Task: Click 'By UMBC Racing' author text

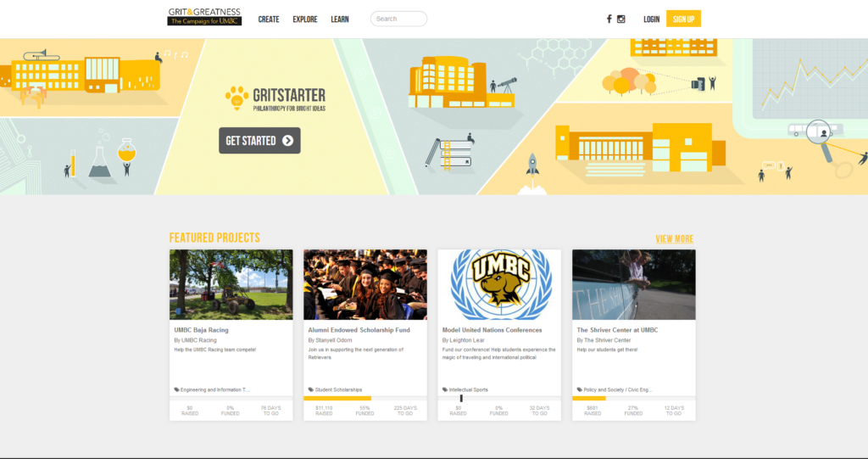Action: point(196,340)
